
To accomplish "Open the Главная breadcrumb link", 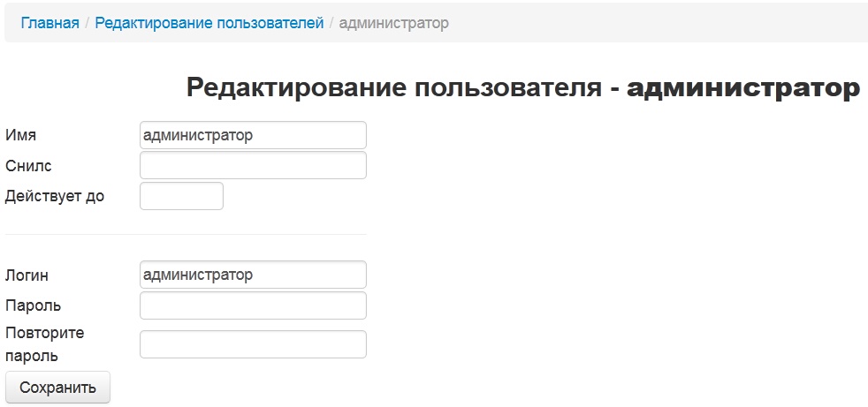I will point(49,23).
